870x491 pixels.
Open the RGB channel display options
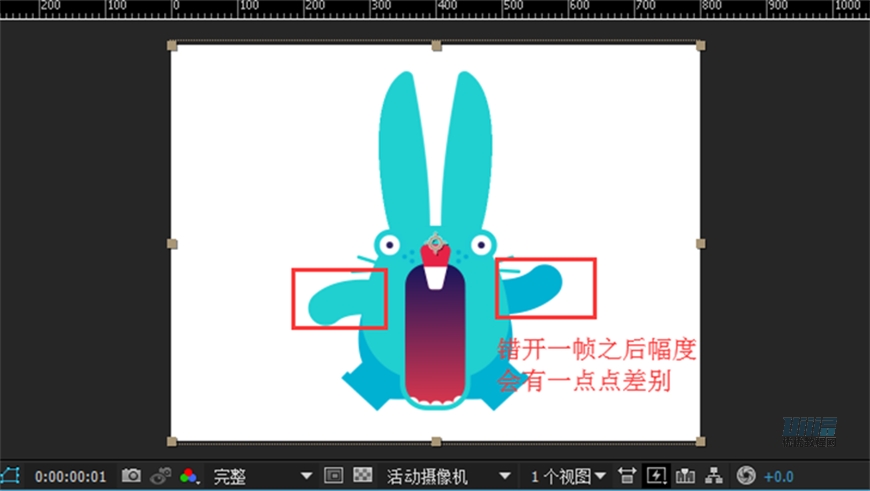click(189, 476)
